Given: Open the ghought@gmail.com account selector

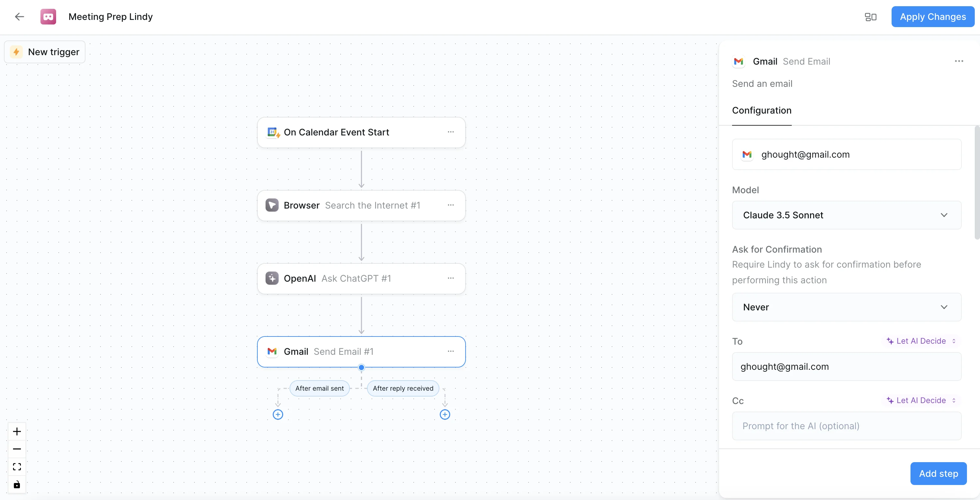Looking at the screenshot, I should pyautogui.click(x=846, y=154).
